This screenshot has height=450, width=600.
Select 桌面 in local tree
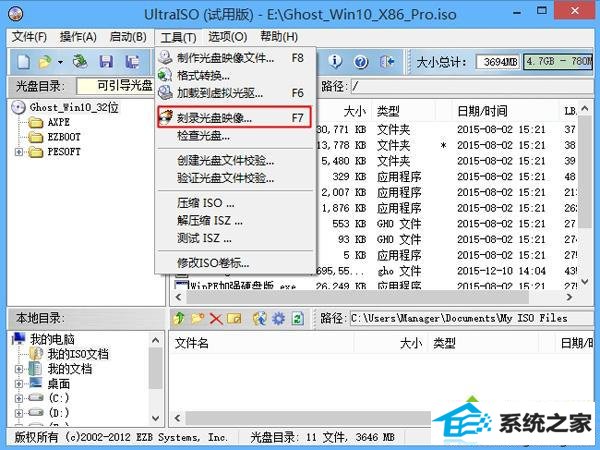59,384
